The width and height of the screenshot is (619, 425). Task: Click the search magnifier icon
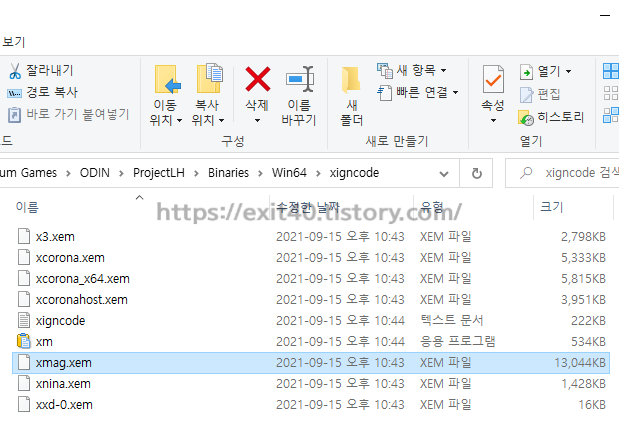526,173
